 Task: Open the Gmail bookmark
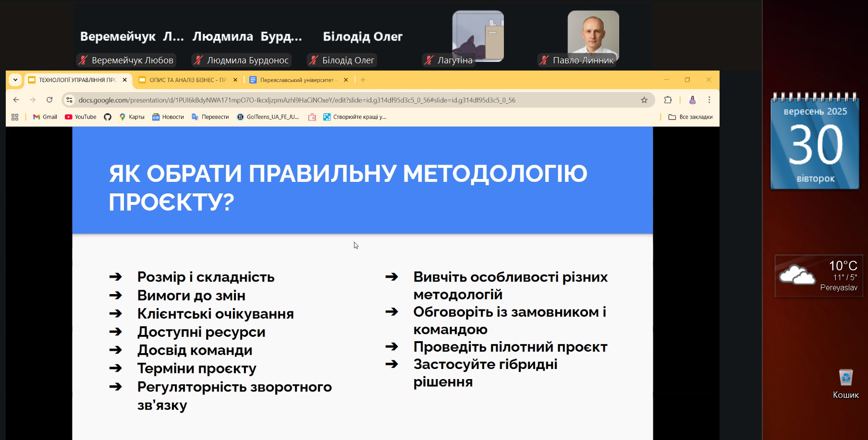pos(45,117)
